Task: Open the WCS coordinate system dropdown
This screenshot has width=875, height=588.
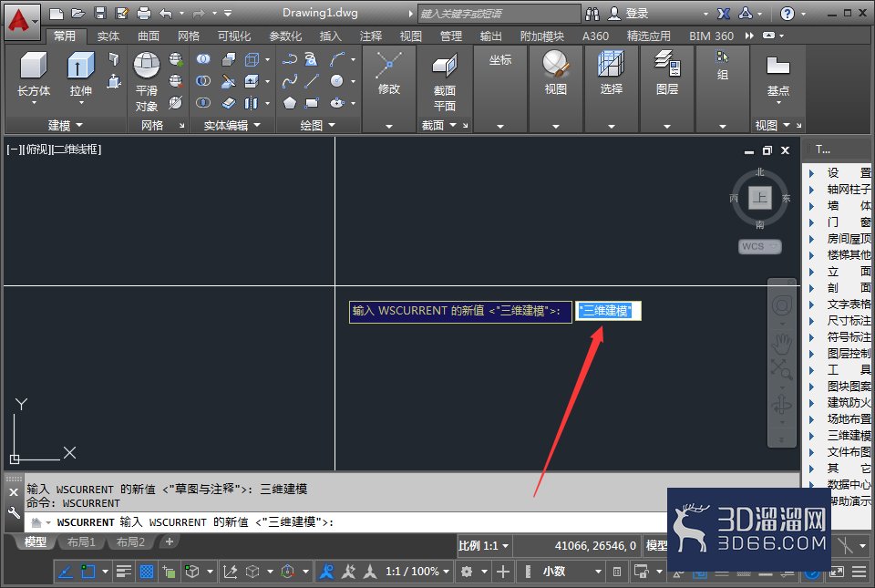Action: tap(759, 246)
